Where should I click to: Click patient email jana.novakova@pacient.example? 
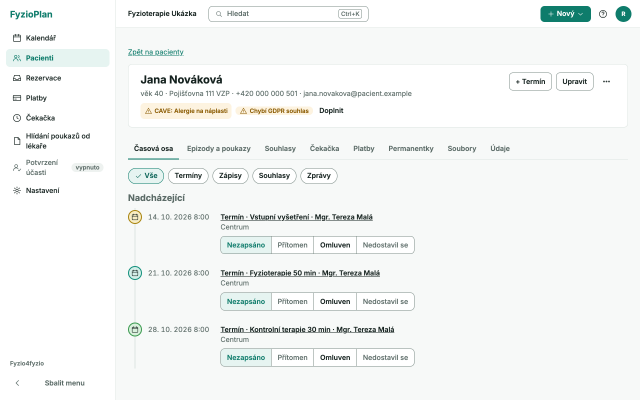[358, 93]
